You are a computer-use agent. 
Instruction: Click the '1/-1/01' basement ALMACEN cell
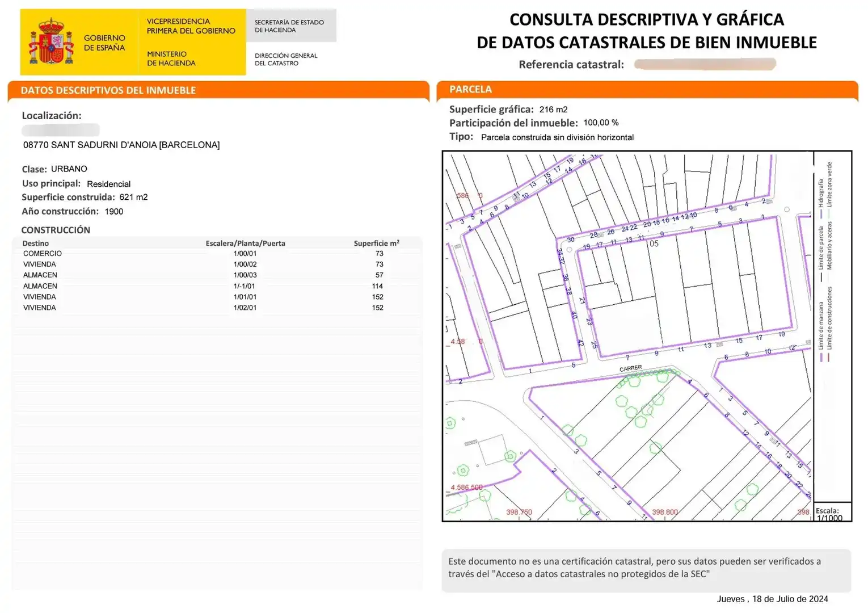pyautogui.click(x=245, y=287)
